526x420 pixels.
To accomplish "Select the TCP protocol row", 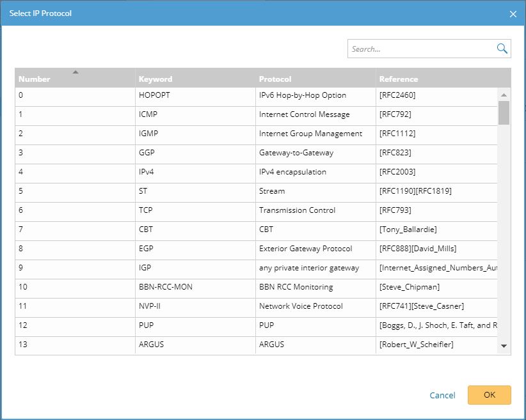I will click(x=256, y=210).
